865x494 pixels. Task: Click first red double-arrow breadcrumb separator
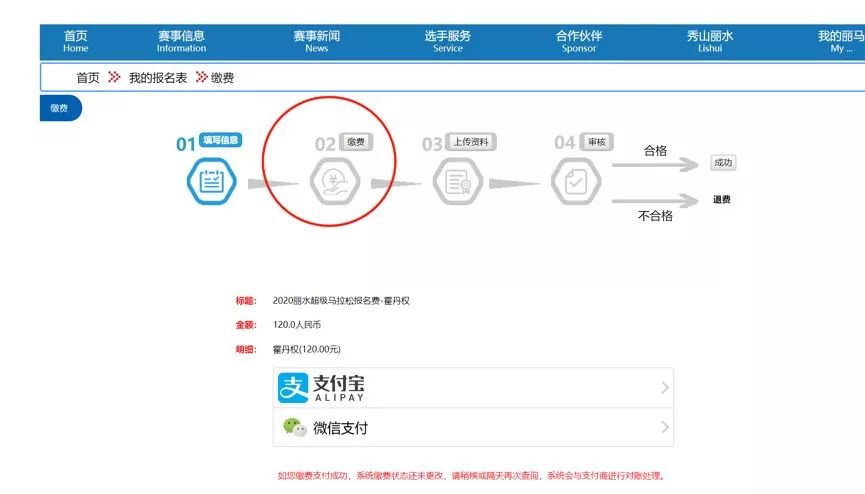[x=114, y=78]
